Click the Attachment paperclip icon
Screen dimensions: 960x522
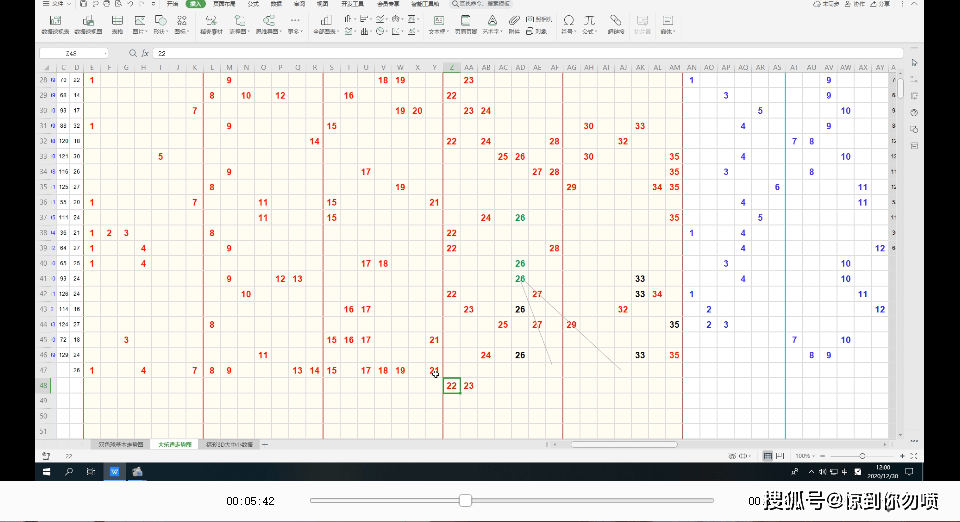pyautogui.click(x=514, y=23)
